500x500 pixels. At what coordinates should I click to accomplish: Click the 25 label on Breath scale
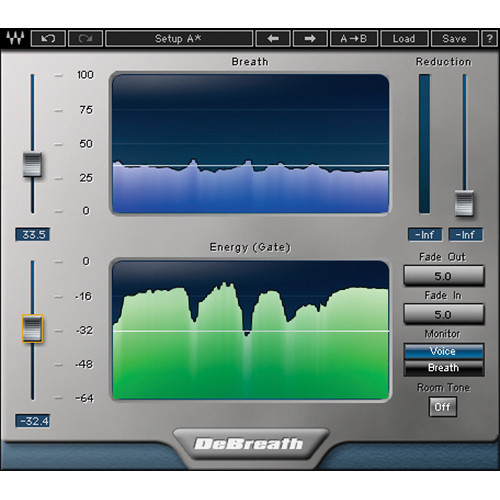[x=86, y=178]
